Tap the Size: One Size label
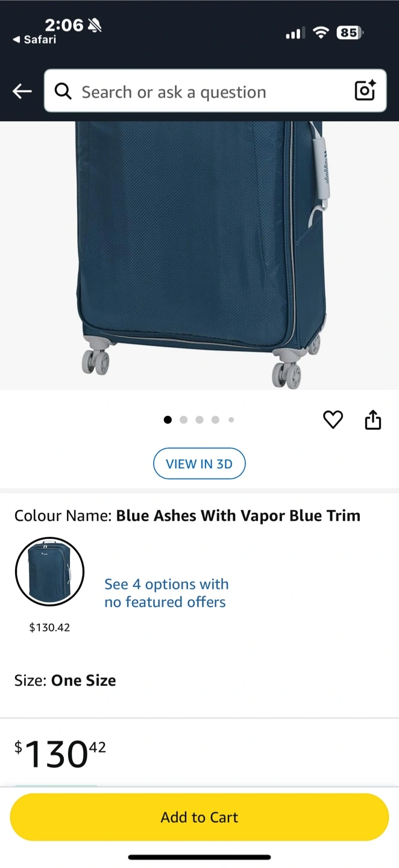The width and height of the screenshot is (399, 868). tap(65, 681)
